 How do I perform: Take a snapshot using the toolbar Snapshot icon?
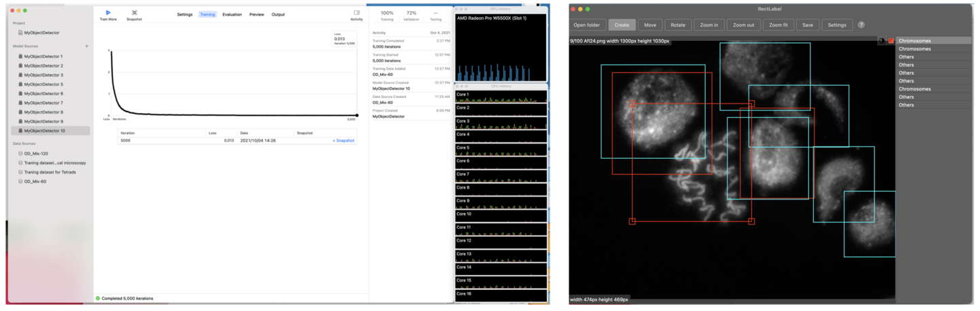[134, 12]
